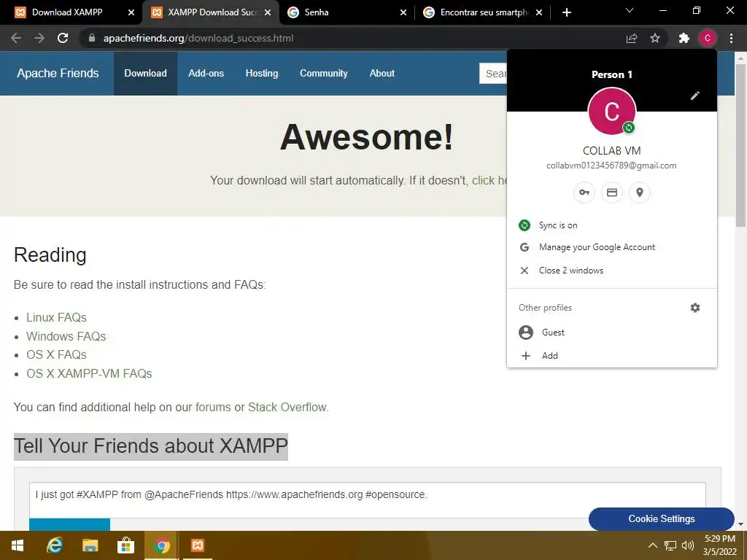Open network tray icon
747x560 pixels.
coord(670,545)
